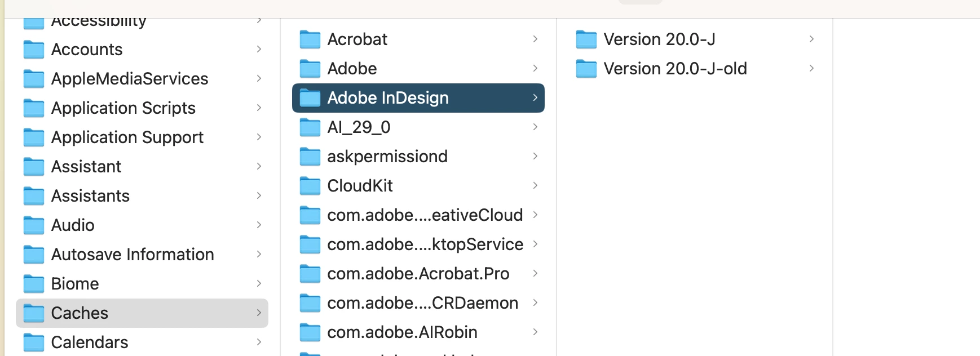The height and width of the screenshot is (356, 980).
Task: Select the Application Scripts folder
Action: coord(123,108)
